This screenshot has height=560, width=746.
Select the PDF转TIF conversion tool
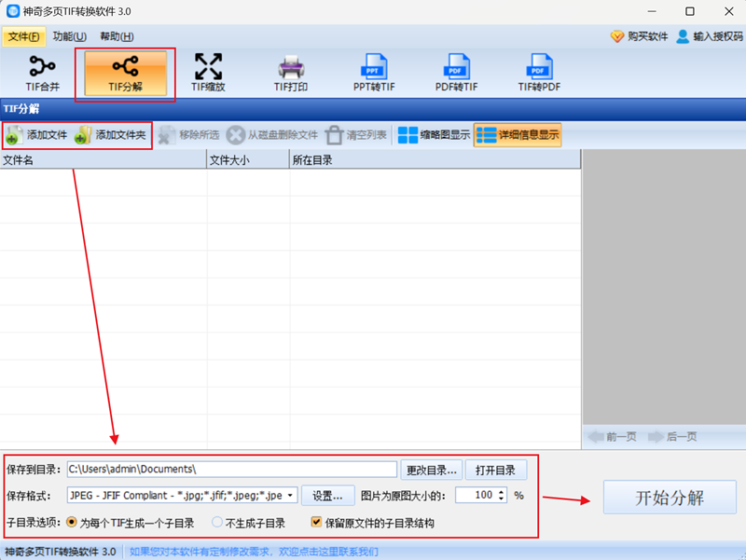tap(457, 72)
